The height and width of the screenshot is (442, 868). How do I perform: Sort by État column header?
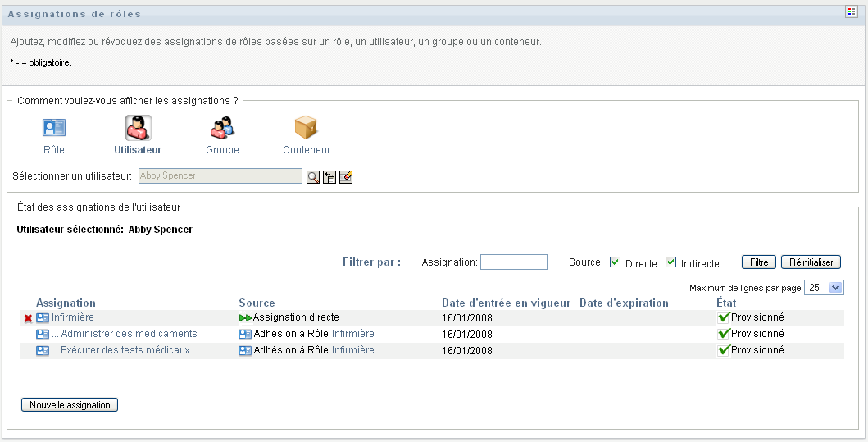726,303
